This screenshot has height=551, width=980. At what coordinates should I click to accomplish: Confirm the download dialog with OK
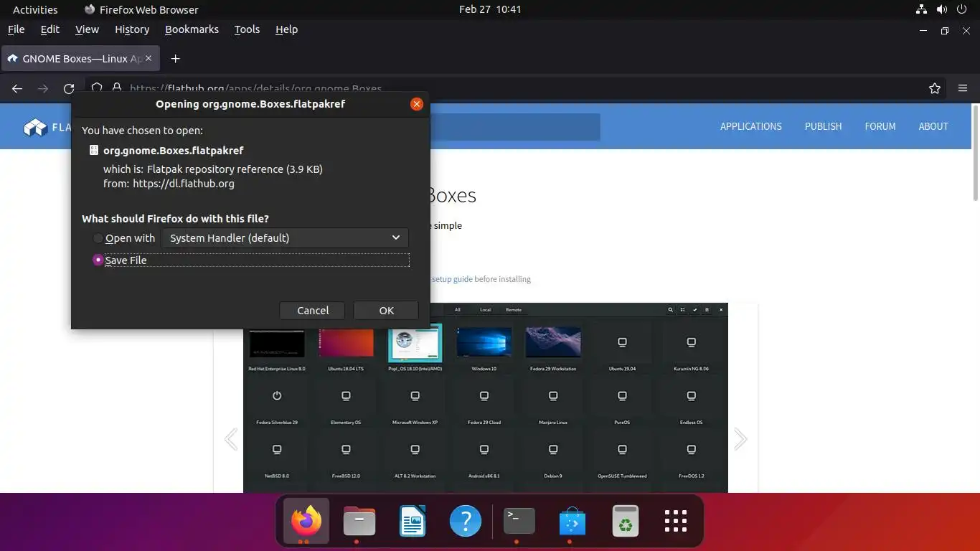point(386,311)
